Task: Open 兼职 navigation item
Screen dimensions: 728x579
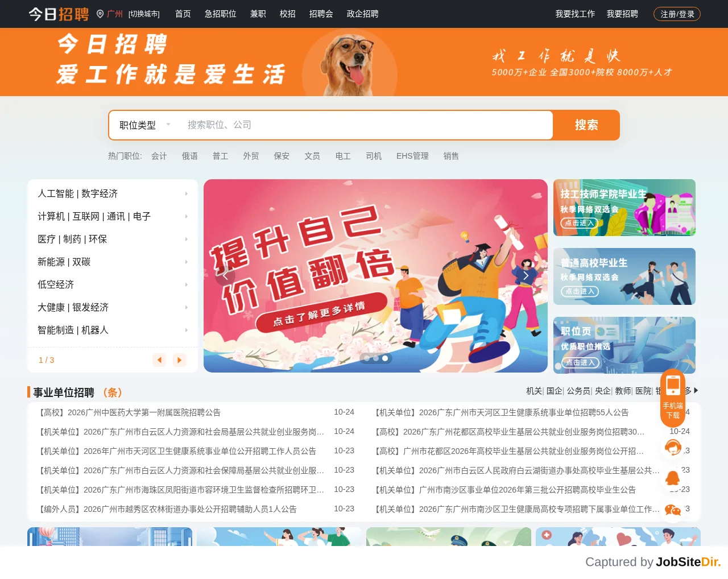Action: 258,14
